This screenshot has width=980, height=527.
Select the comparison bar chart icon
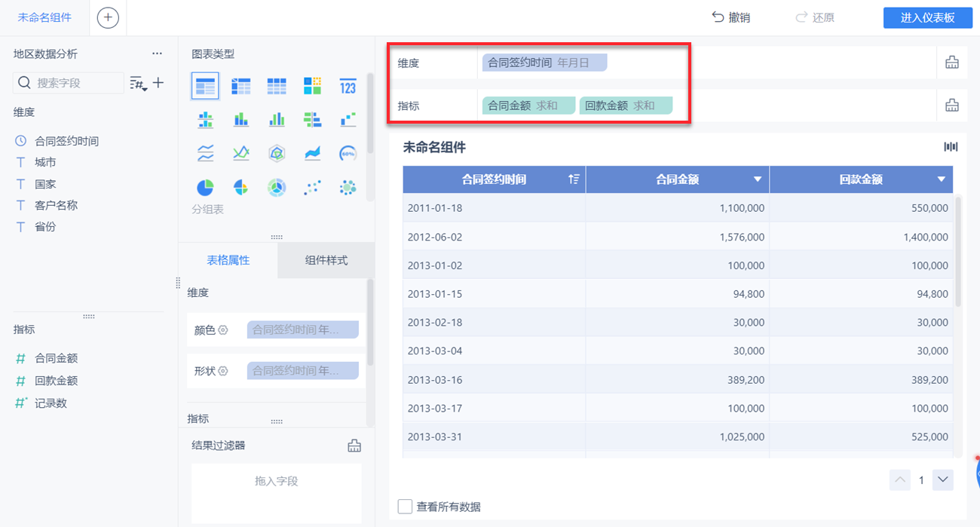[312, 119]
